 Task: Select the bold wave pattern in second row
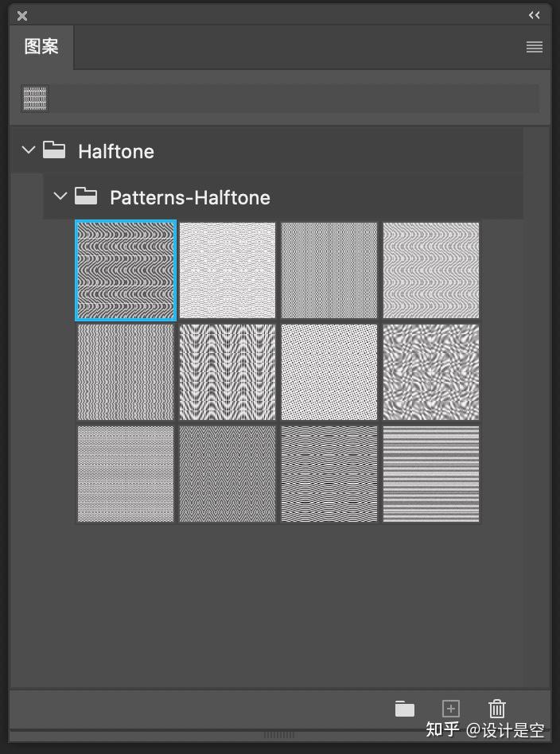(x=227, y=372)
